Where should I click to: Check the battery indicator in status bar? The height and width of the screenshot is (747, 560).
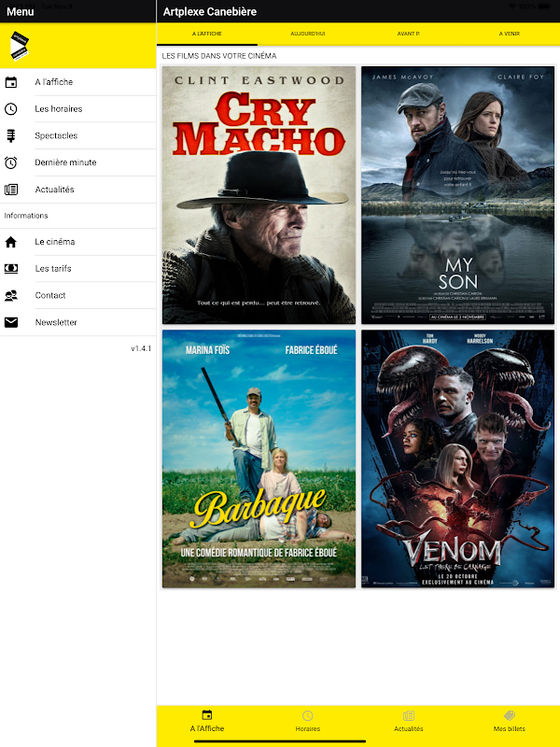545,7
